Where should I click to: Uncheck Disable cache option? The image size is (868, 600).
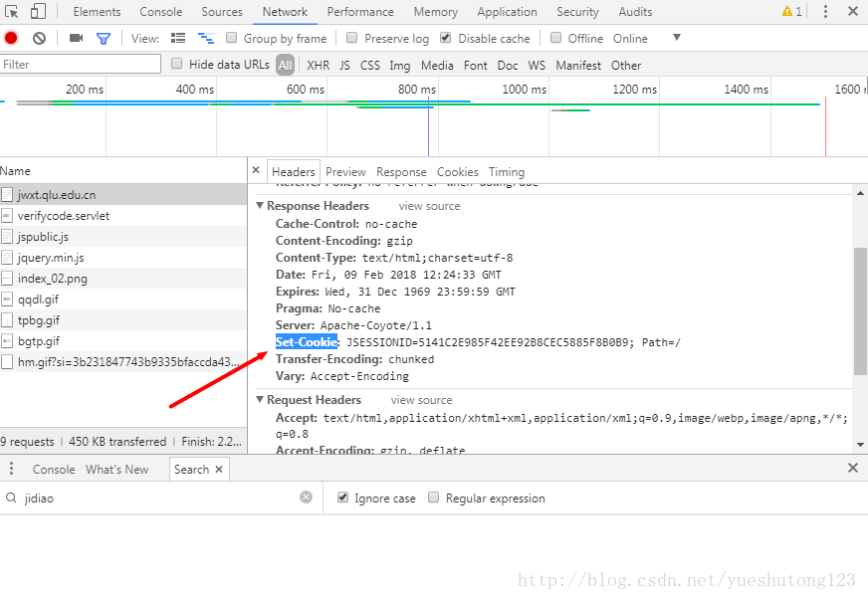point(445,38)
